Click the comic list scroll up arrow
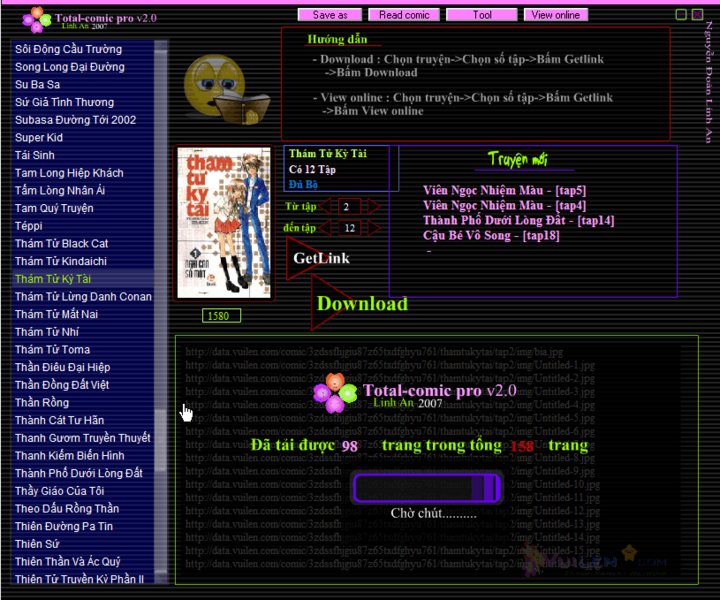 [161, 46]
